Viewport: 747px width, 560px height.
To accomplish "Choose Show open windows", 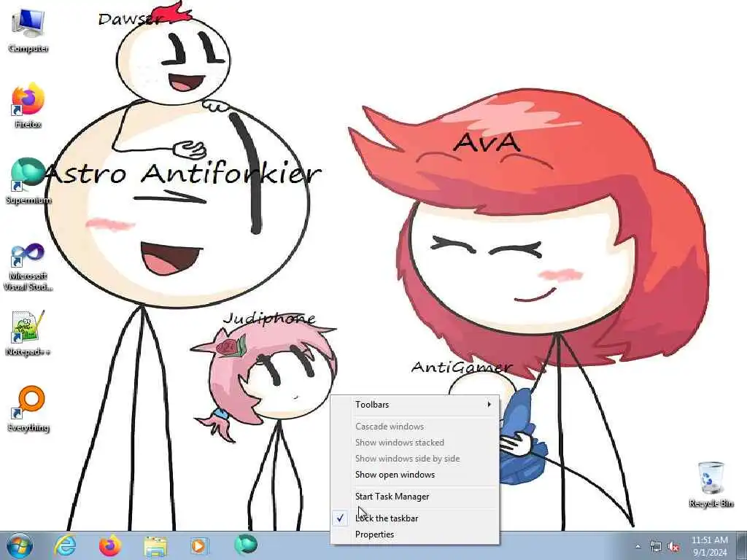I will (414, 475).
